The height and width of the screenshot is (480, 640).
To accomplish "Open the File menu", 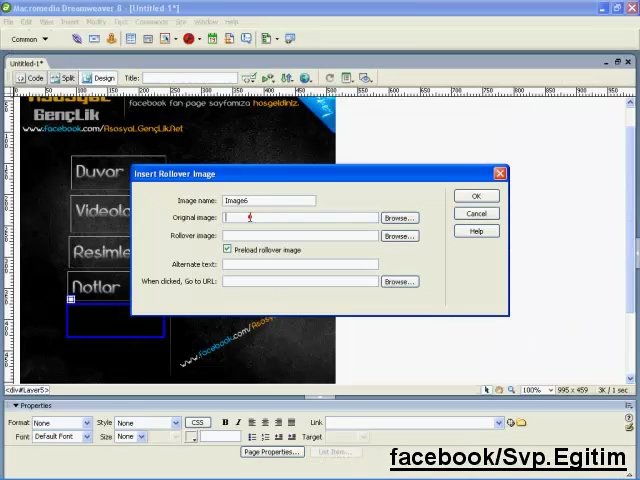I will tap(9, 22).
